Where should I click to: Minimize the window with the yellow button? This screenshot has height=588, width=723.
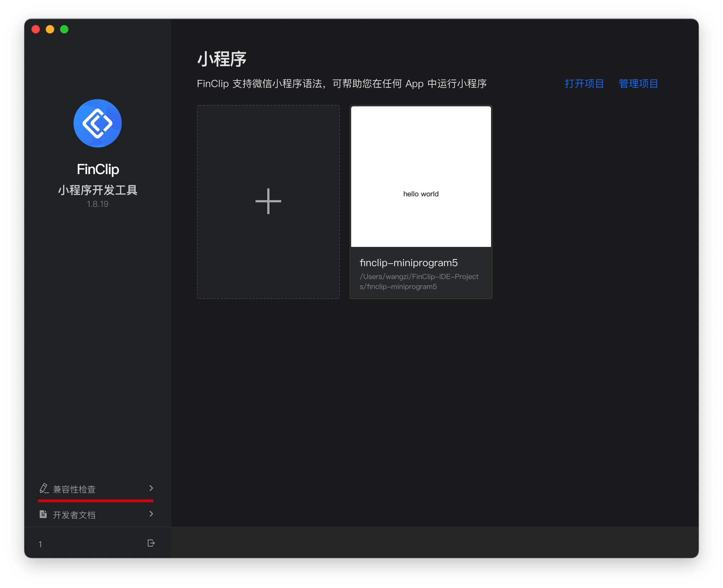(x=50, y=29)
